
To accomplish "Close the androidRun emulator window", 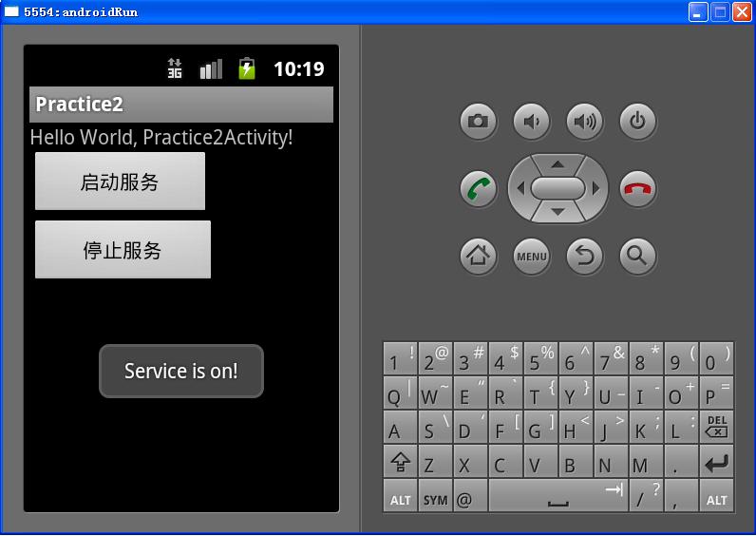I will 742,12.
